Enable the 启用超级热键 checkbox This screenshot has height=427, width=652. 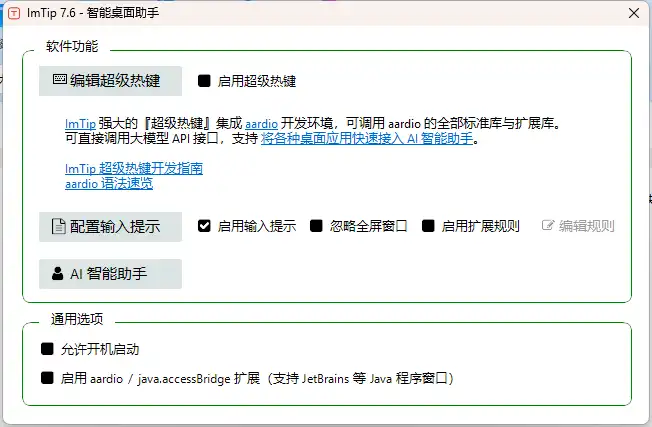click(x=204, y=81)
